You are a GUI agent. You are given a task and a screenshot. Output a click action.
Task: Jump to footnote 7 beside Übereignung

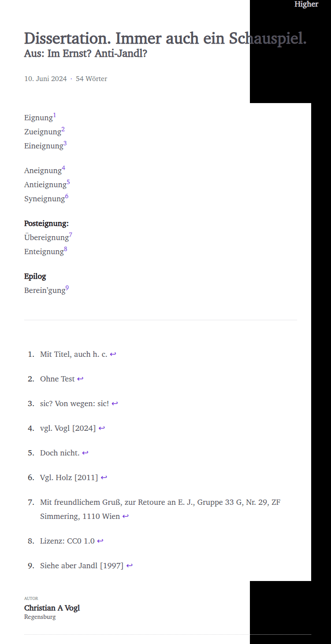click(71, 235)
